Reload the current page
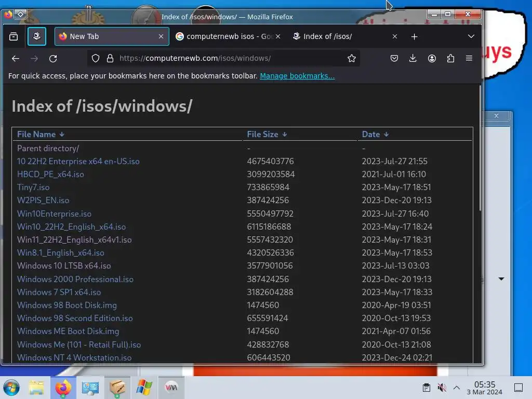This screenshot has height=399, width=532. click(x=53, y=58)
